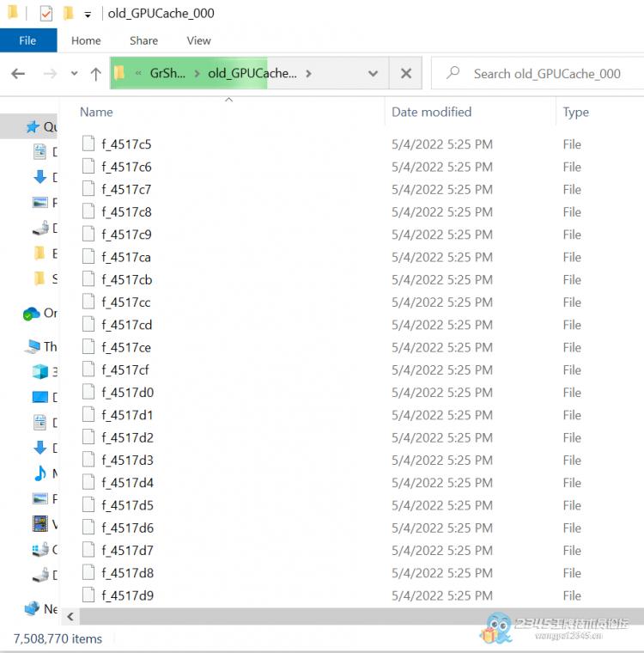Image resolution: width=644 pixels, height=653 pixels.
Task: Select the Quick access star item
Action: click(x=33, y=126)
